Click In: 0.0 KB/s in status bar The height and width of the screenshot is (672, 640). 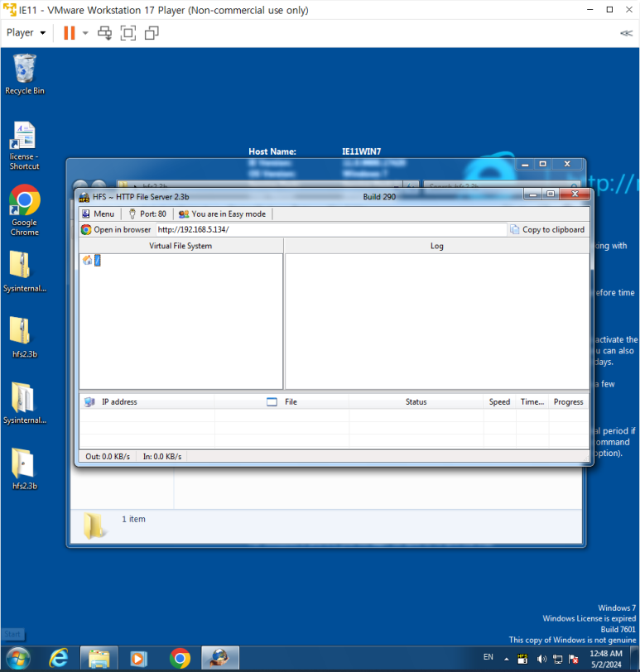point(162,457)
